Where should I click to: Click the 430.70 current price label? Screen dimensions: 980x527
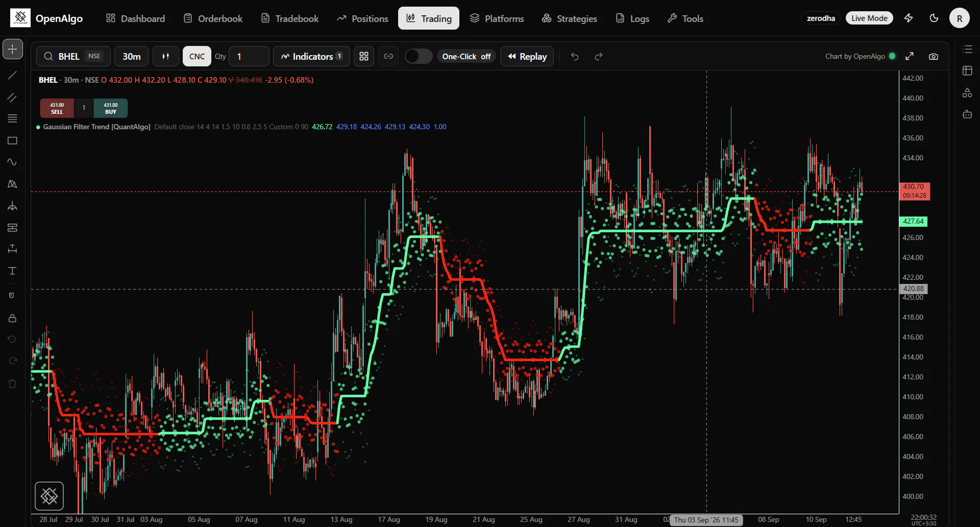pyautogui.click(x=914, y=191)
